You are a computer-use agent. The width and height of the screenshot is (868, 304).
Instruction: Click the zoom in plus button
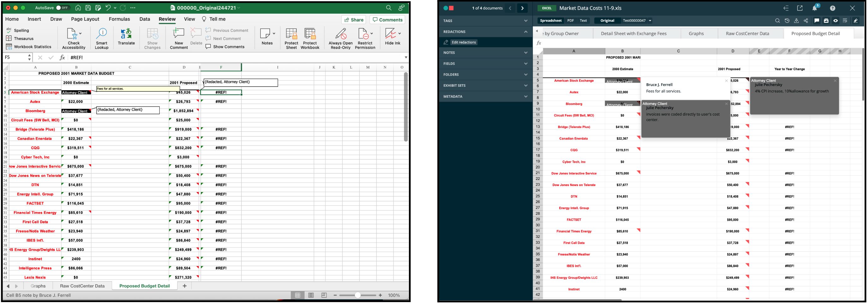[x=380, y=295]
